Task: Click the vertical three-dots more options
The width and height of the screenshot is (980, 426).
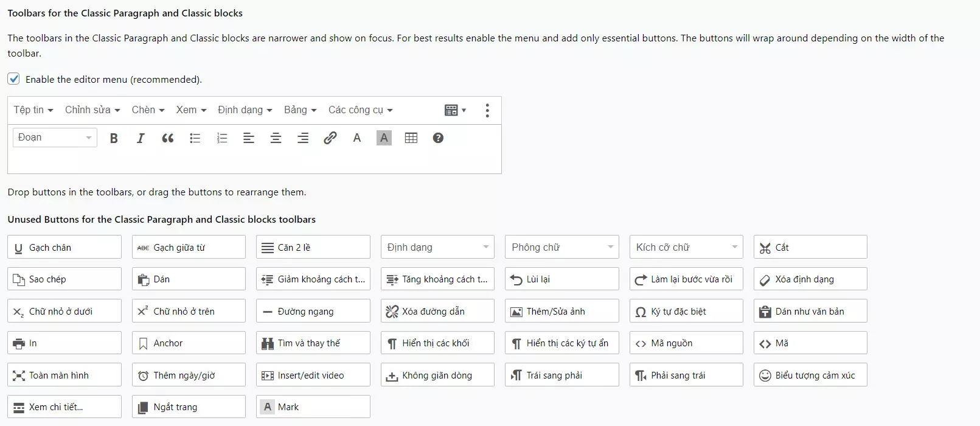Action: tap(487, 110)
